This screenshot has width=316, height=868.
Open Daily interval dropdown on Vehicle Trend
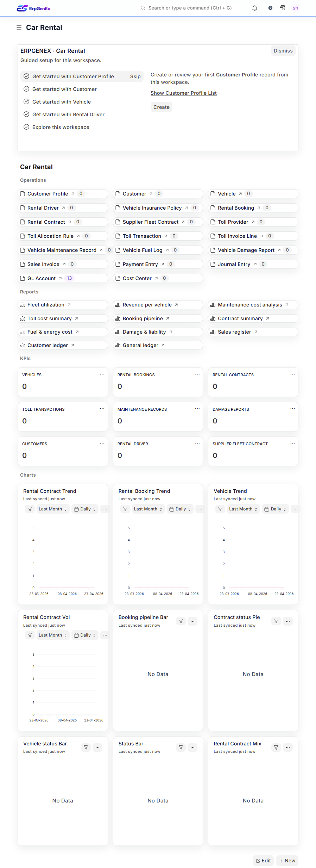pyautogui.click(x=276, y=509)
